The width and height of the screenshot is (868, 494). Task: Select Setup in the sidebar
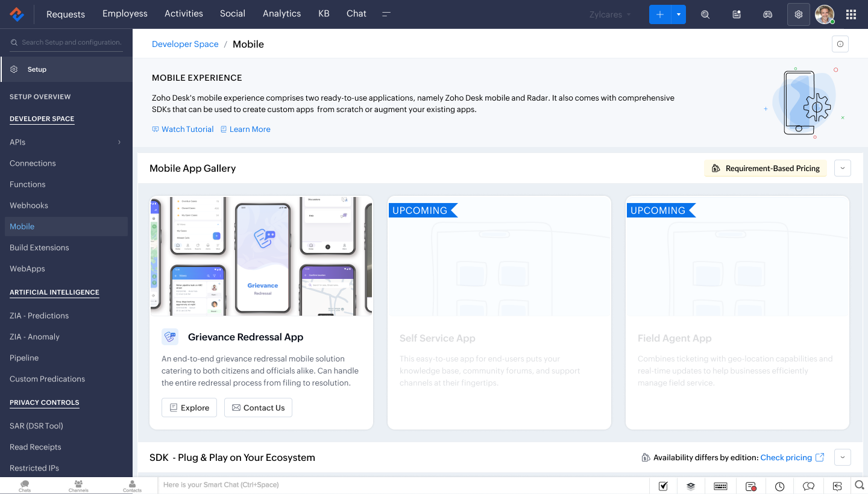66,69
